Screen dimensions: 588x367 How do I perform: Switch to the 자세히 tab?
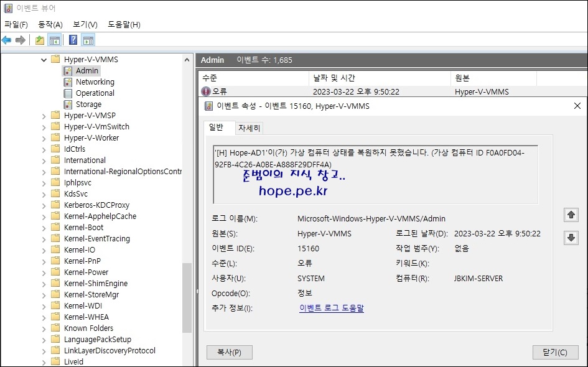point(249,128)
